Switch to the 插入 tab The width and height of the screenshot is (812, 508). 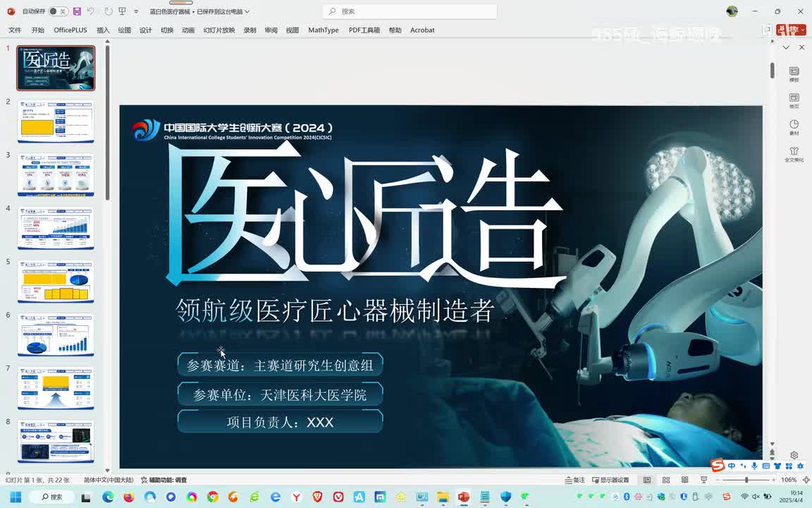point(103,30)
